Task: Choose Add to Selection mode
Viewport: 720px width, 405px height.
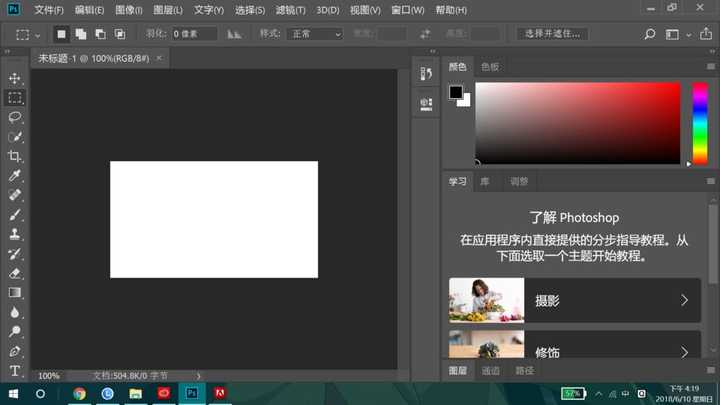Action: coord(81,34)
